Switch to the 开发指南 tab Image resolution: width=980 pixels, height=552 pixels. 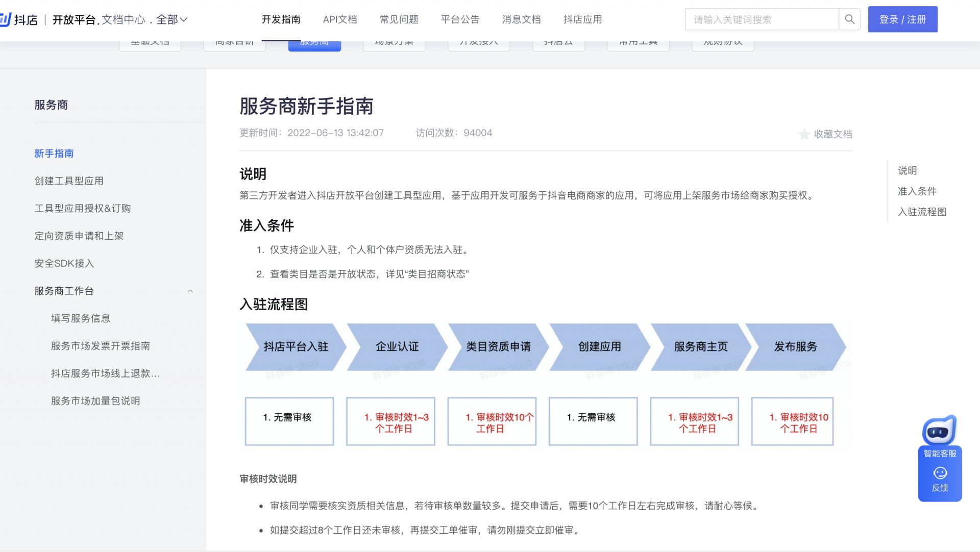[x=281, y=19]
